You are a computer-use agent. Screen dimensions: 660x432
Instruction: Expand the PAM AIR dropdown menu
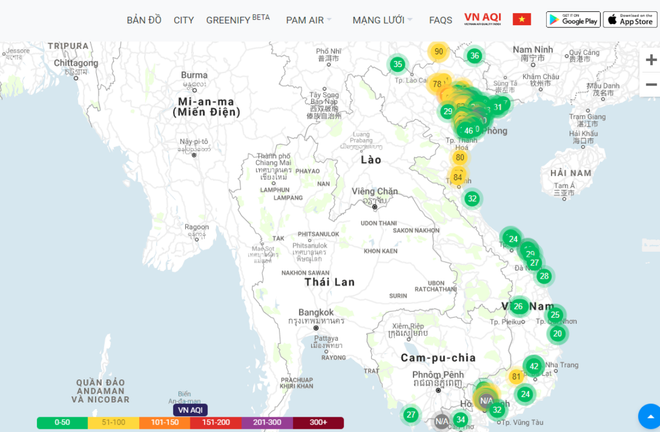click(x=308, y=20)
